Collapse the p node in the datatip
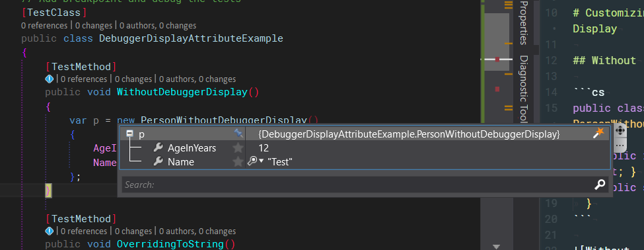 pos(129,134)
